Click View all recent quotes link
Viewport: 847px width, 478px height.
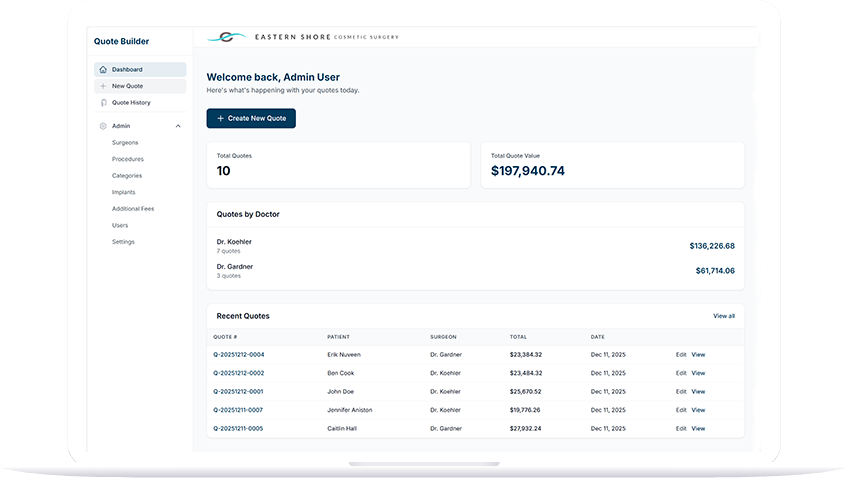(x=723, y=316)
